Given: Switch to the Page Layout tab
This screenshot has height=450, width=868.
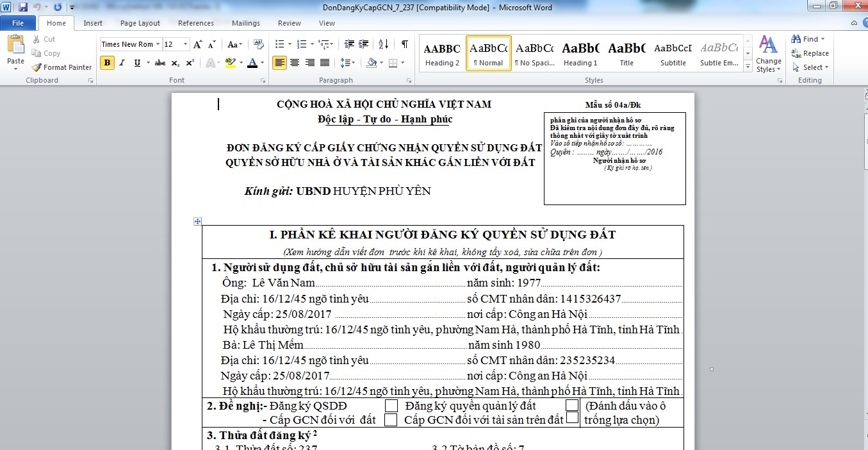Looking at the screenshot, I should tap(140, 23).
